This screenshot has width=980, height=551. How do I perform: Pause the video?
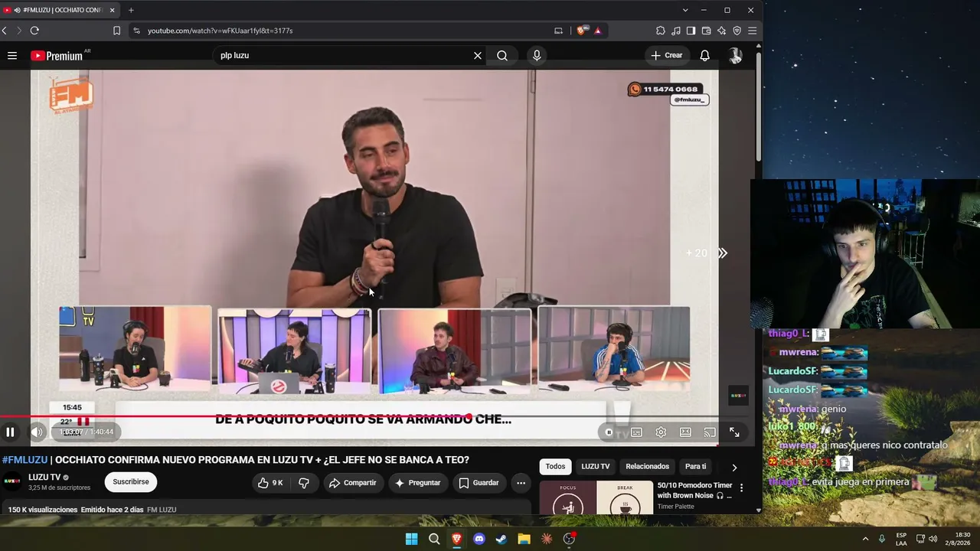coord(11,432)
